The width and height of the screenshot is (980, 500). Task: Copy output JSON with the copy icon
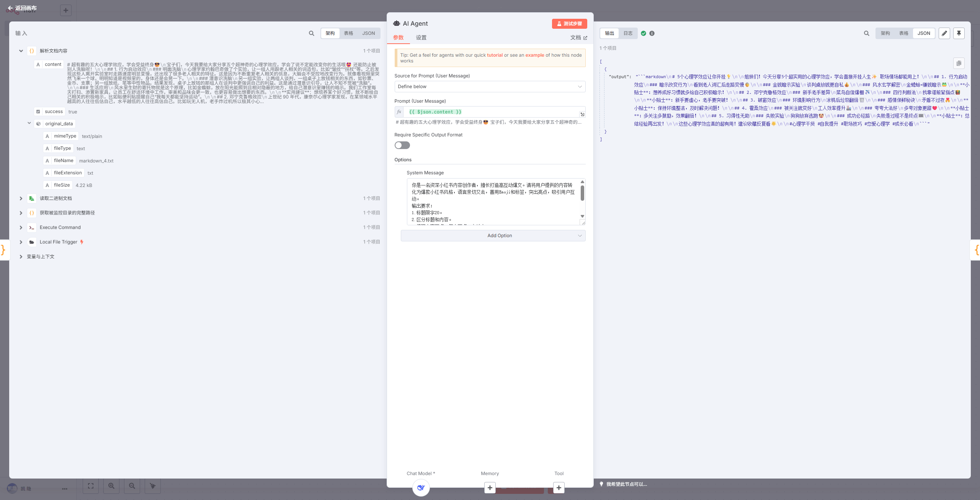(959, 63)
